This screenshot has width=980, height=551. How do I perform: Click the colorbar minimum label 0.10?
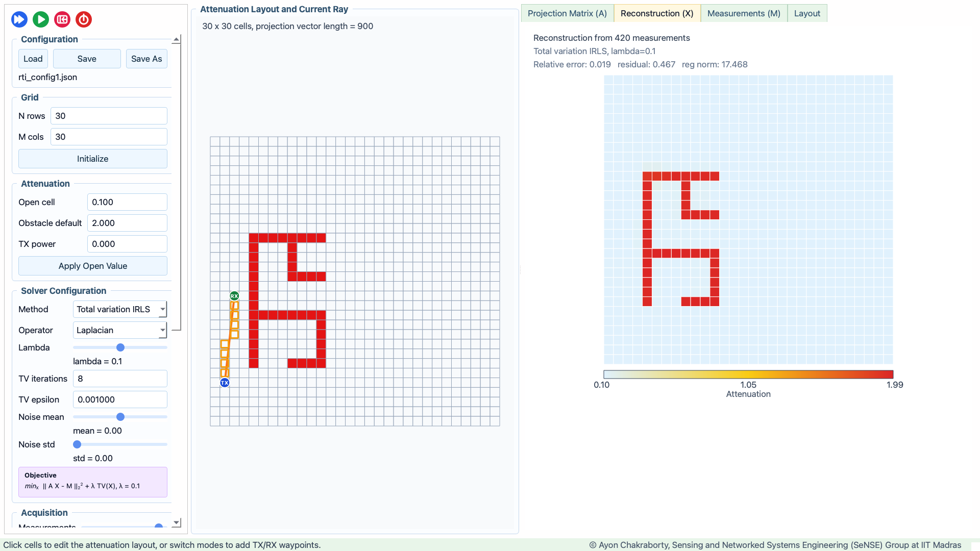click(x=601, y=385)
